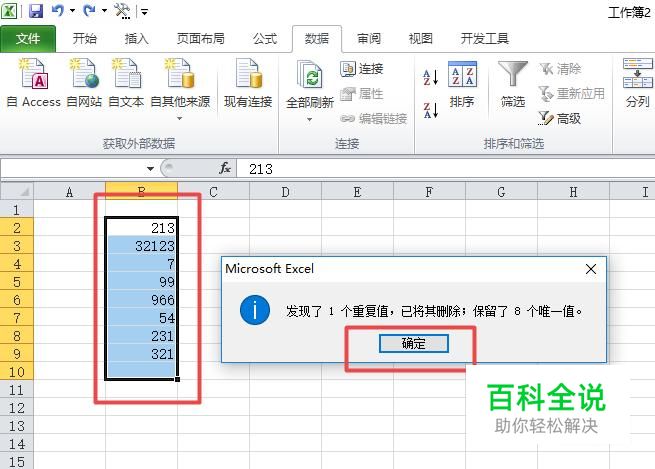Click the blue information icon in dialog
Viewport: 655px width, 469px height.
coord(255,310)
